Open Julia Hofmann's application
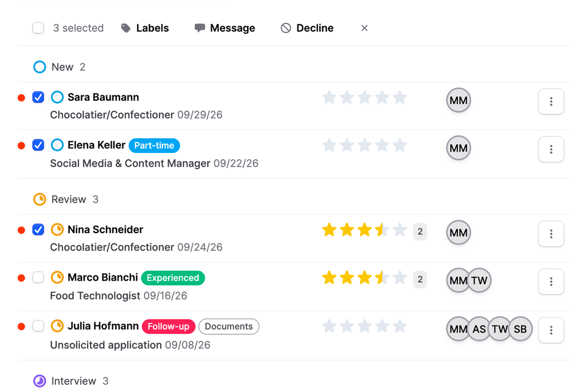 pyautogui.click(x=103, y=326)
